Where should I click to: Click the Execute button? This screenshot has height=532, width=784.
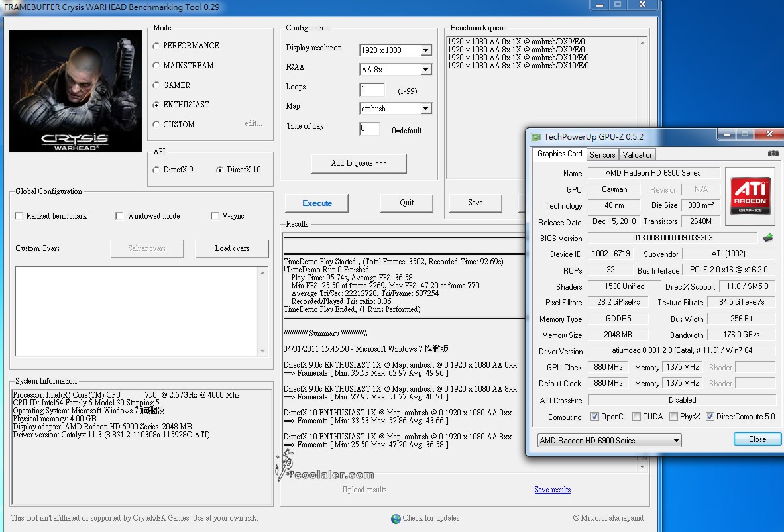[x=317, y=203]
